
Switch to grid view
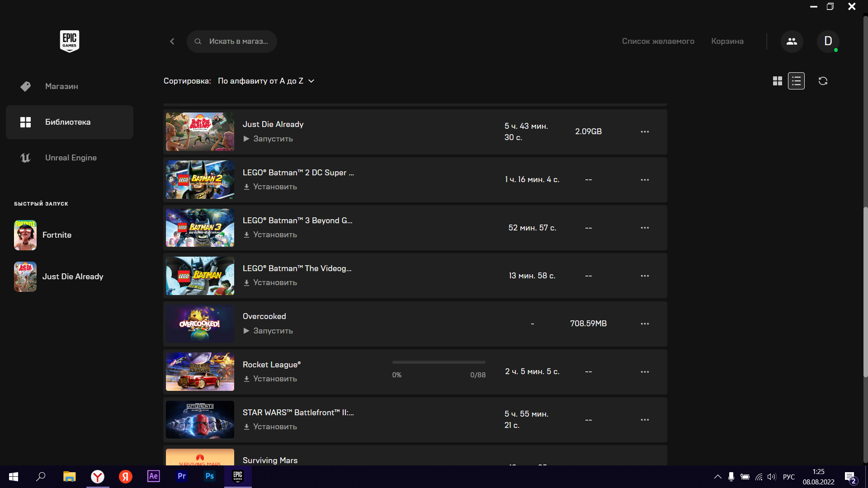click(x=777, y=81)
